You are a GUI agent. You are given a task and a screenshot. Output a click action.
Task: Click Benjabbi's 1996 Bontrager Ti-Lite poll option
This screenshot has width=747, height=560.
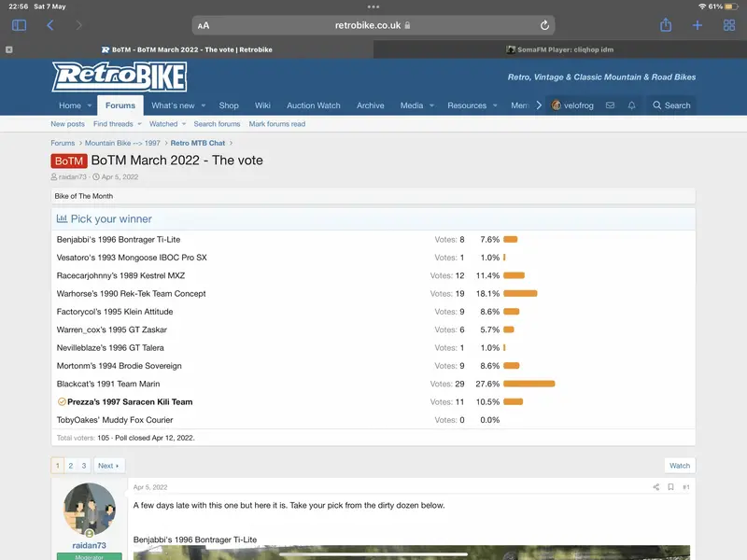click(x=119, y=239)
